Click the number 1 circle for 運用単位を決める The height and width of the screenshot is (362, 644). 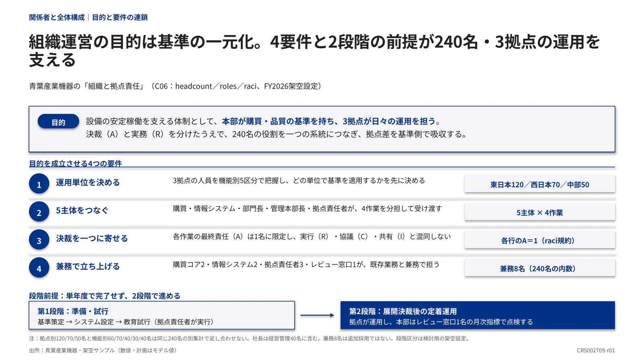(39, 184)
